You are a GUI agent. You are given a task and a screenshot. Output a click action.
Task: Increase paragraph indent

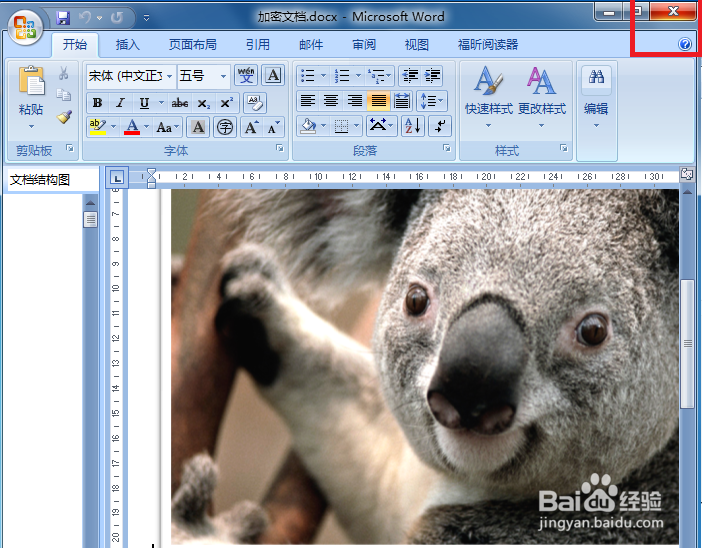[x=432, y=75]
